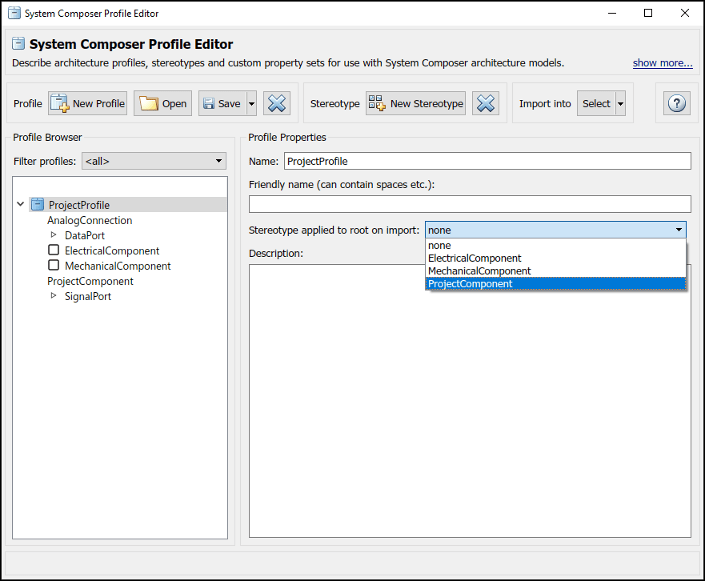Select the DataPort stereotype
Image resolution: width=705 pixels, height=581 pixels.
(x=85, y=235)
